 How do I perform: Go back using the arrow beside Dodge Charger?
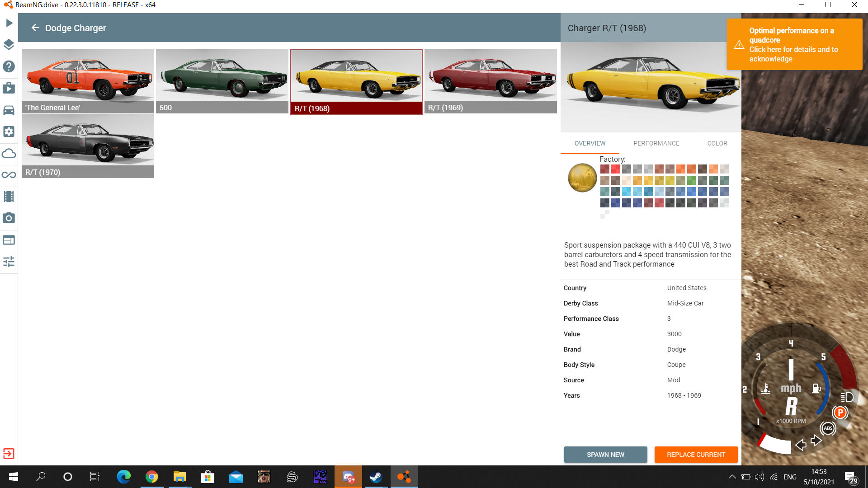click(35, 28)
